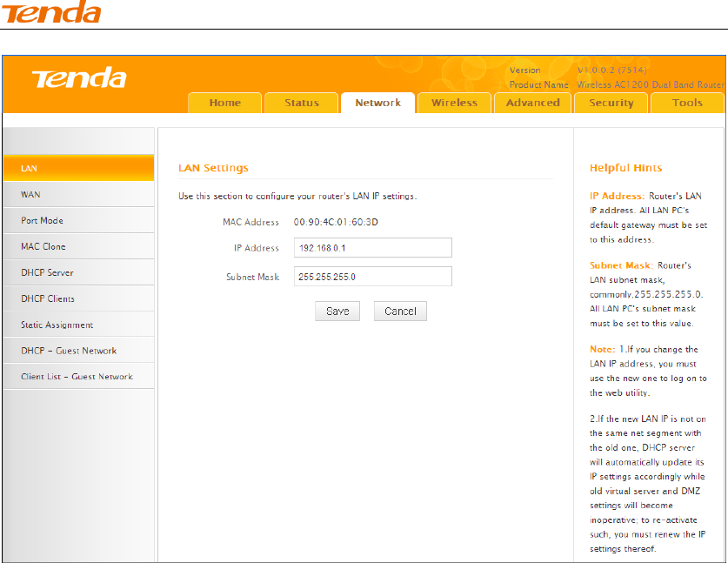The width and height of the screenshot is (728, 563).
Task: Switch to the Status tab
Action: (x=301, y=103)
